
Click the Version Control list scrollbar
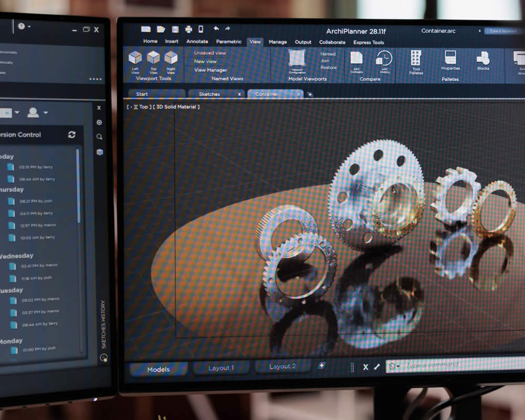click(78, 186)
